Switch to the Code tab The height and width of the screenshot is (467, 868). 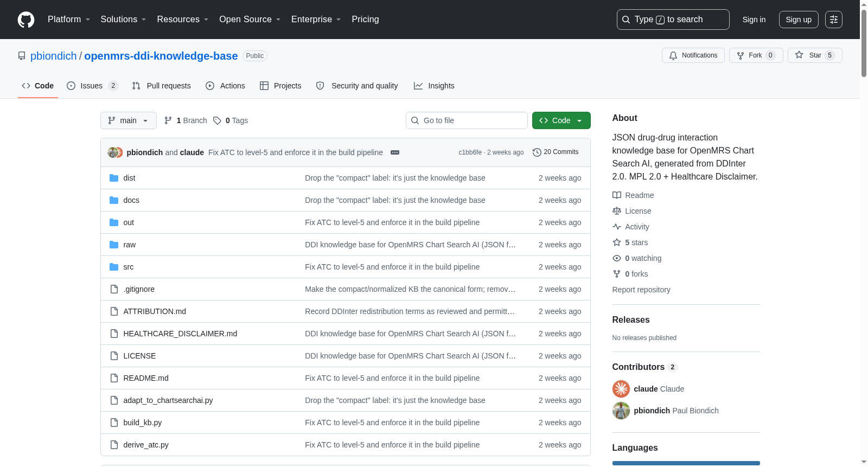coord(38,86)
